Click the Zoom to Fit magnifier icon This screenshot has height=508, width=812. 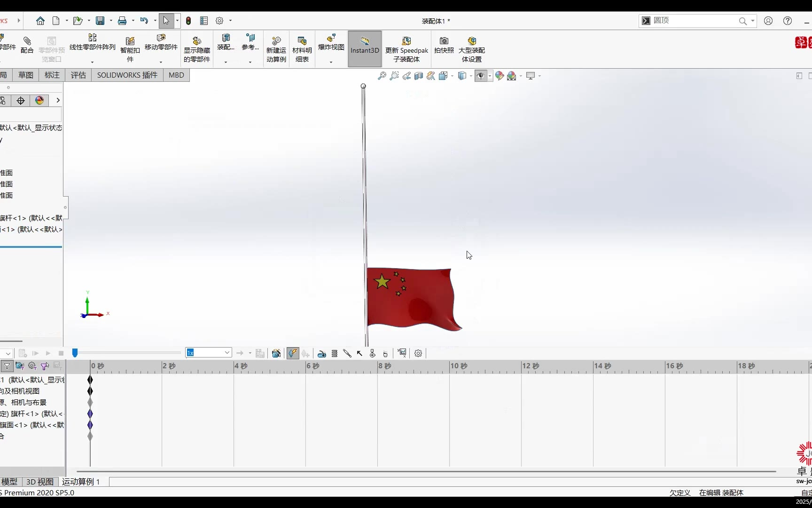tap(382, 76)
